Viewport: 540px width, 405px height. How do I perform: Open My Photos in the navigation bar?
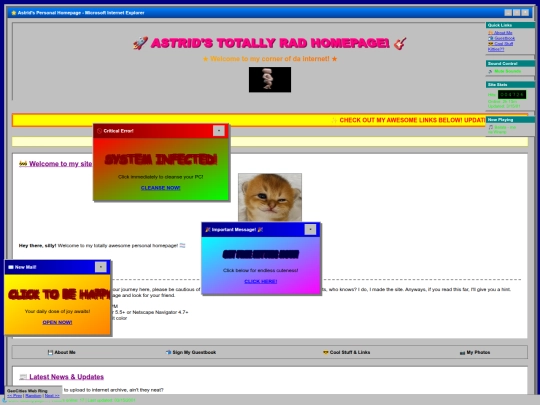475,352
